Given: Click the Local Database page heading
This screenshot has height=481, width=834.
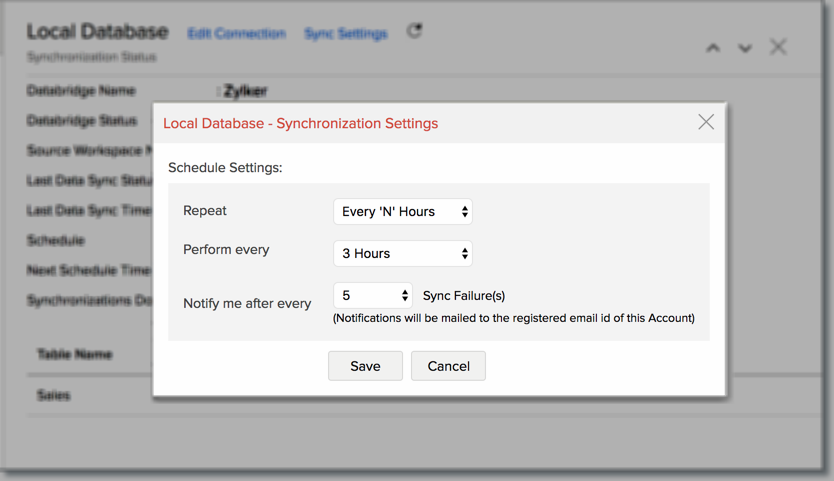Looking at the screenshot, I should [97, 32].
